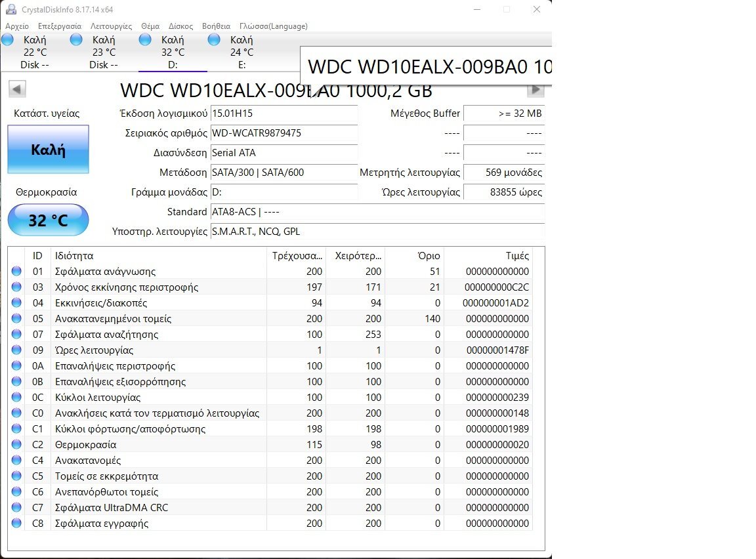
Task: Select the Σφάλματα αναζήτησης row
Action: pos(270,335)
